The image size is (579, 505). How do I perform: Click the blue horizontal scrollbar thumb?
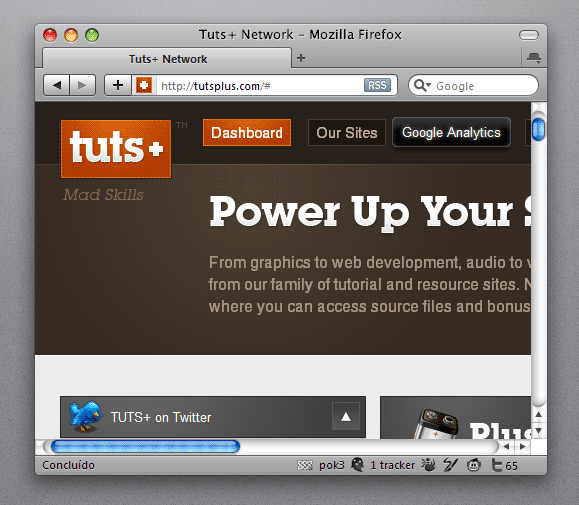point(145,446)
